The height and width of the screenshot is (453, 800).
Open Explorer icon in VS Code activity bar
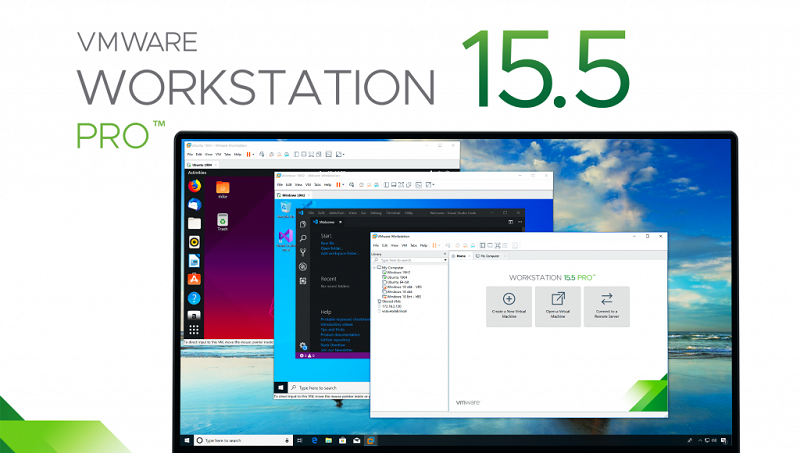tap(303, 224)
